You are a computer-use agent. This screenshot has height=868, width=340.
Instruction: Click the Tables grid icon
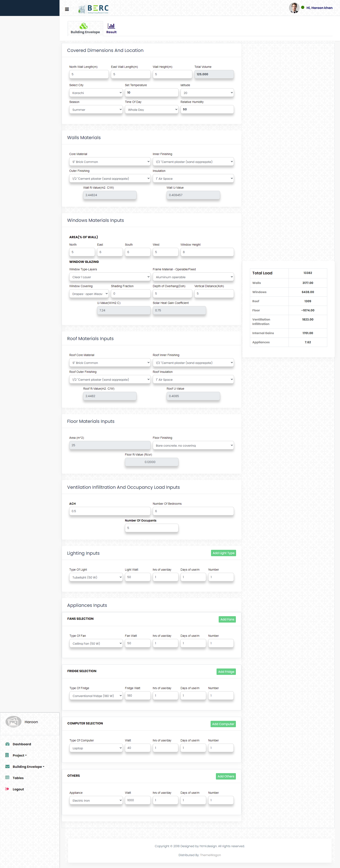7,778
